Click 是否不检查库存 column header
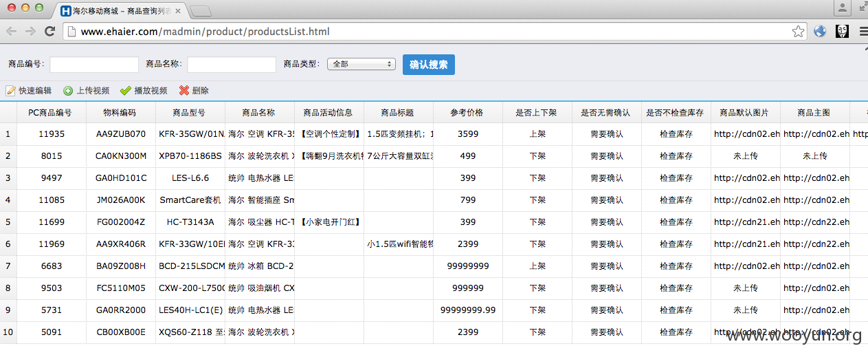The image size is (868, 355). tap(676, 113)
